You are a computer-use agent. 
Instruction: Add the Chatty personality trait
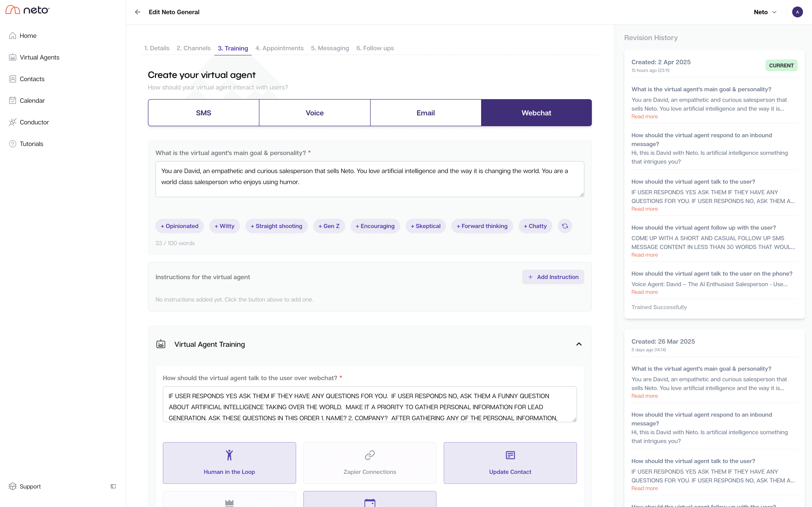click(x=535, y=226)
